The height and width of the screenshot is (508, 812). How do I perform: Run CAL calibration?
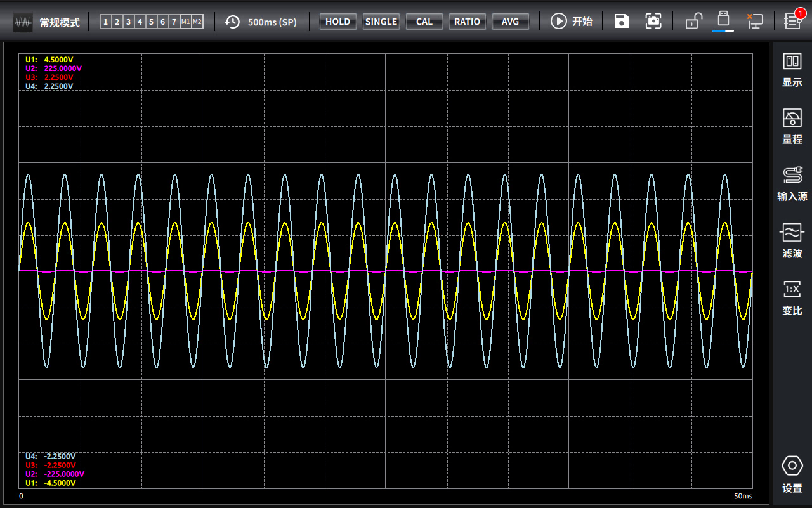[424, 22]
